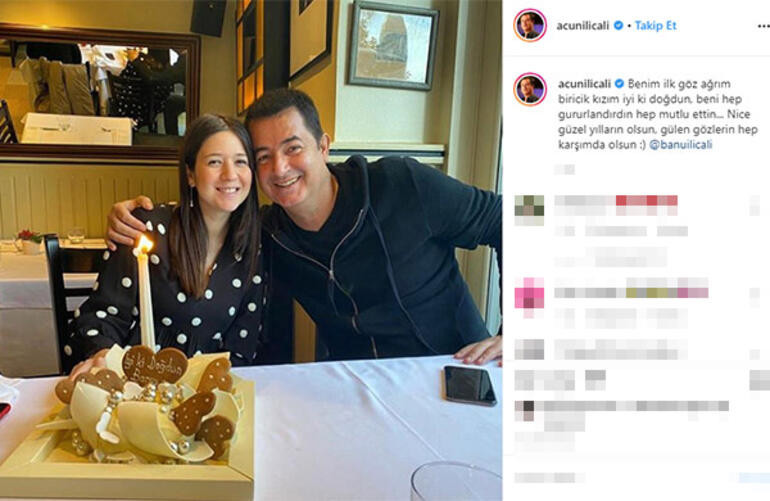
Task: Click the blue verified badge in the caption
Action: (x=619, y=84)
